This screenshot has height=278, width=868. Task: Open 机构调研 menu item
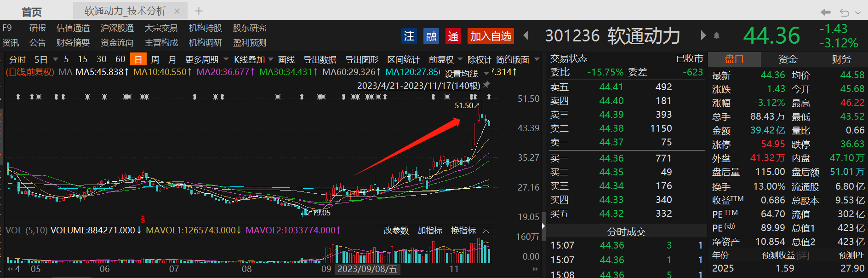tap(206, 43)
